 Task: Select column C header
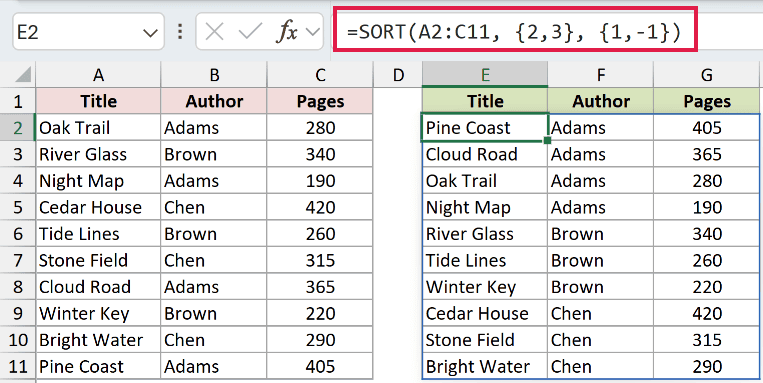point(320,74)
